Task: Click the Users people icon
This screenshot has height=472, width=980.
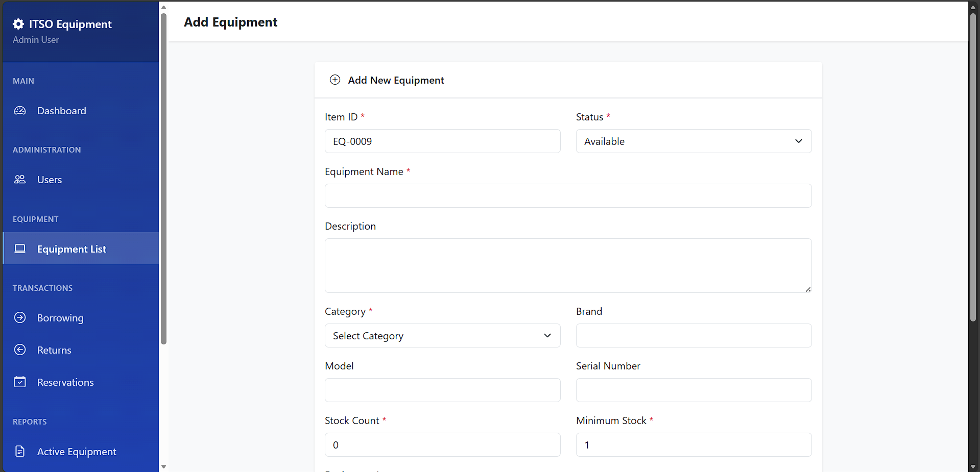Action: (x=20, y=180)
